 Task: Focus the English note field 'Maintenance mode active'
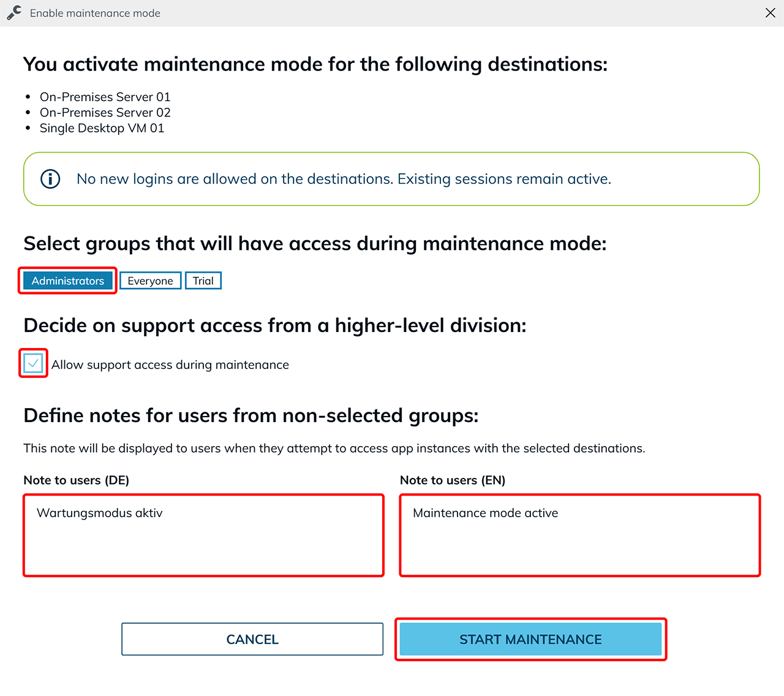pyautogui.click(x=579, y=535)
